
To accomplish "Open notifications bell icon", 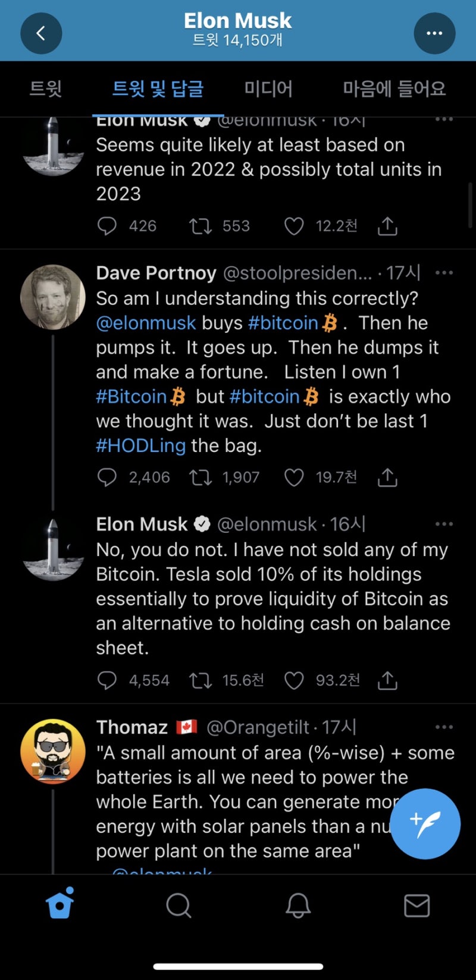I will 298,906.
